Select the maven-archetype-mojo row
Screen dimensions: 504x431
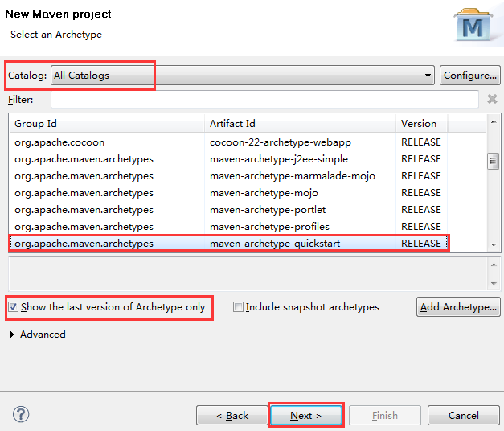coord(228,193)
